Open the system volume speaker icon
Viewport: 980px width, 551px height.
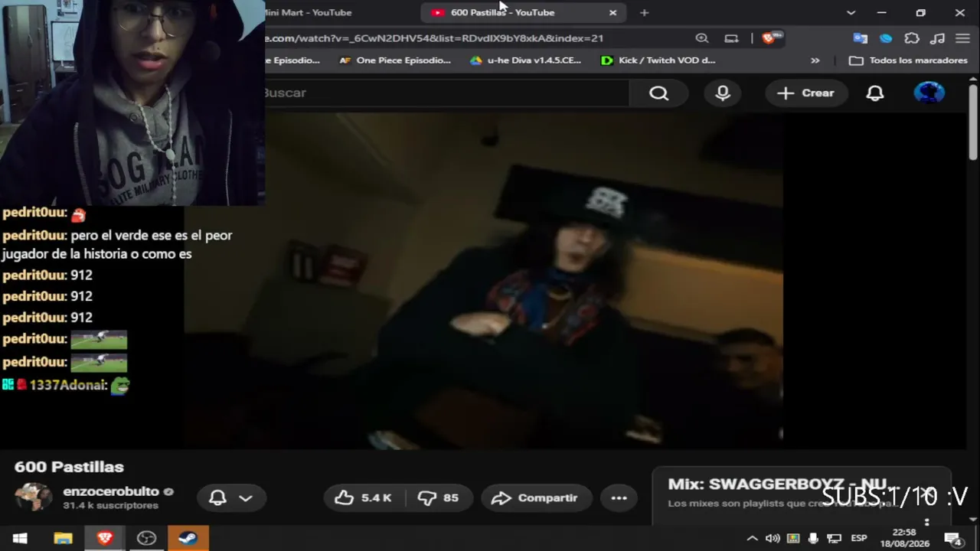point(773,538)
